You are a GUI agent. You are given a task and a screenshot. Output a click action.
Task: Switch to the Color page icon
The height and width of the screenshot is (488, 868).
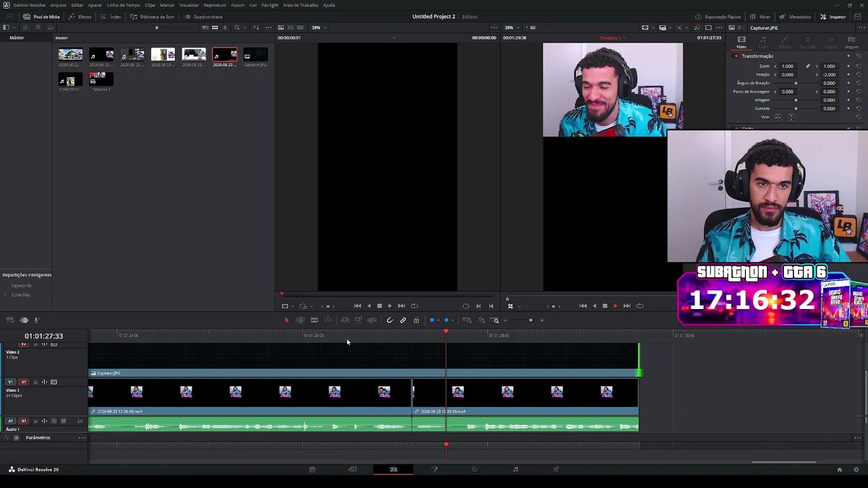(x=475, y=469)
